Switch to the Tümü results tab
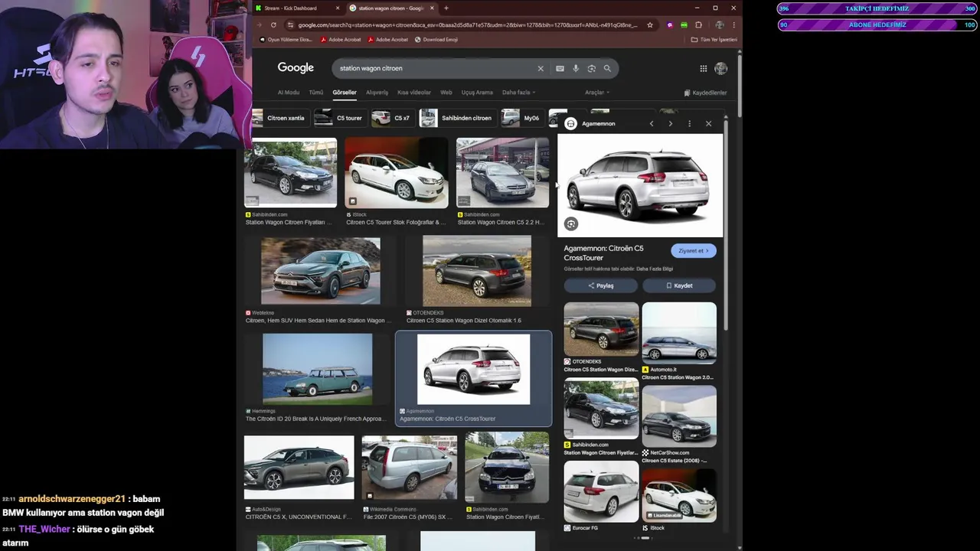This screenshot has height=551, width=980. tap(316, 93)
